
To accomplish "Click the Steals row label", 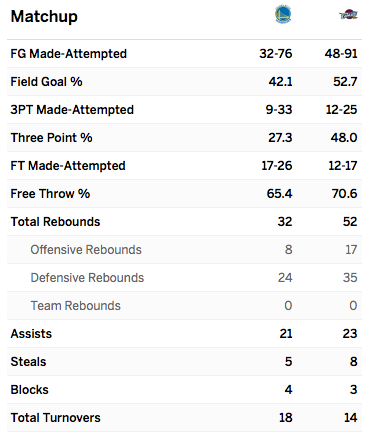I will [28, 362].
